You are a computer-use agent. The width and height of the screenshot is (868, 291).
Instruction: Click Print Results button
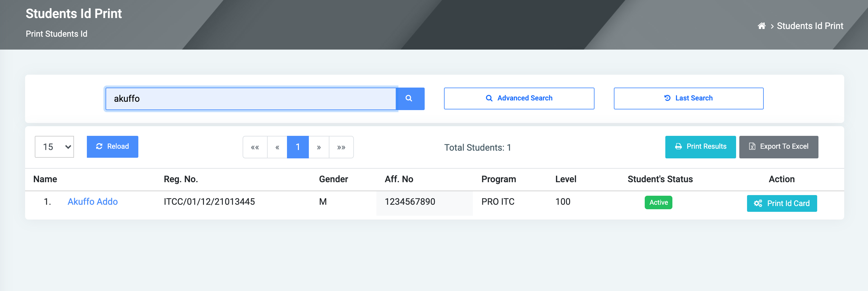point(700,147)
